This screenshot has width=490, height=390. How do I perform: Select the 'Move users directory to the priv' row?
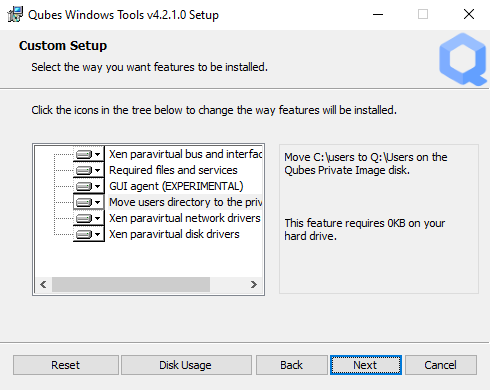(x=185, y=202)
